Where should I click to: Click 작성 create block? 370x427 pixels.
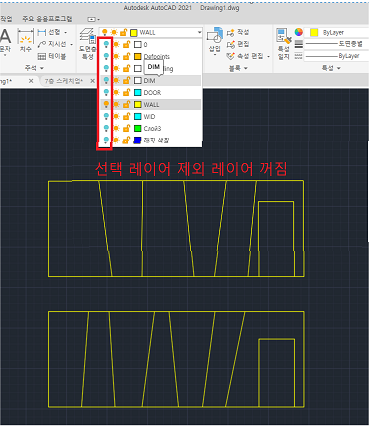(238, 32)
